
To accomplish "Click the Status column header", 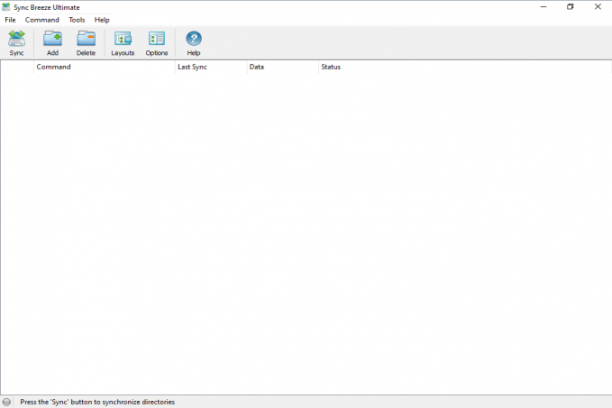I will [464, 67].
